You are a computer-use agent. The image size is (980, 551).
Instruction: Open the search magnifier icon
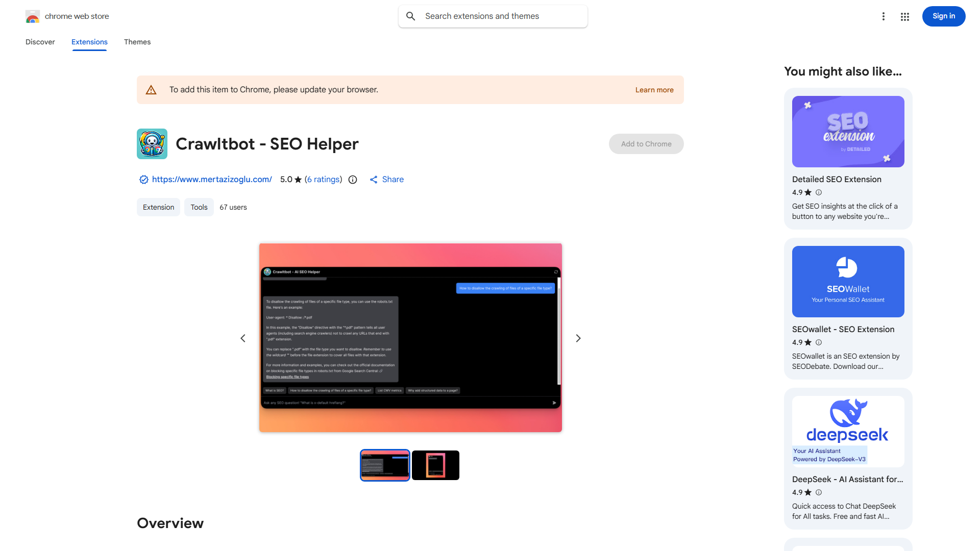(x=410, y=16)
